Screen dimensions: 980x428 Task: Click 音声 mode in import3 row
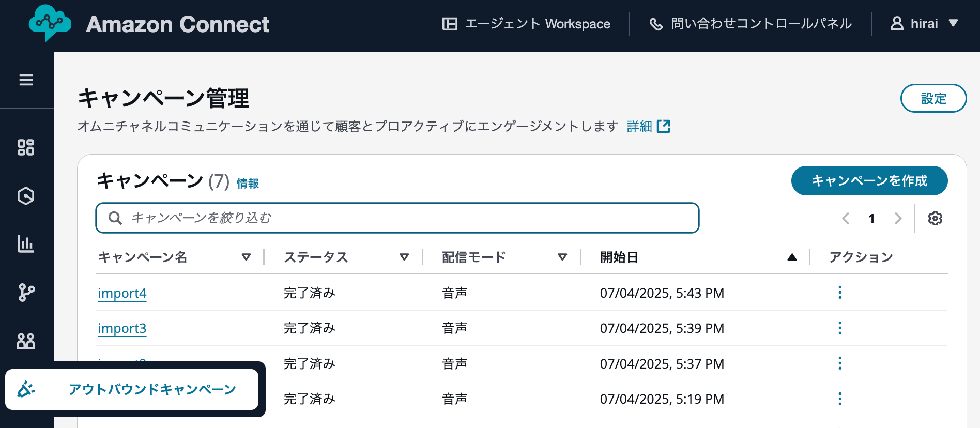coord(454,328)
